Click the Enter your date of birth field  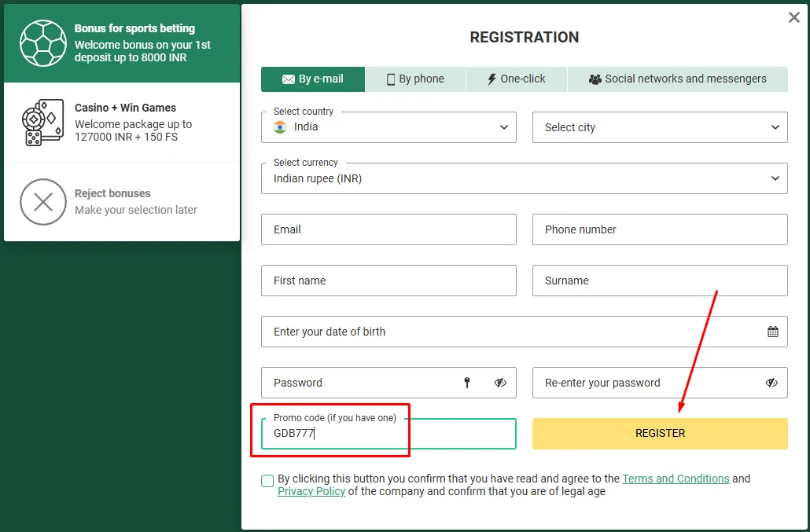525,332
